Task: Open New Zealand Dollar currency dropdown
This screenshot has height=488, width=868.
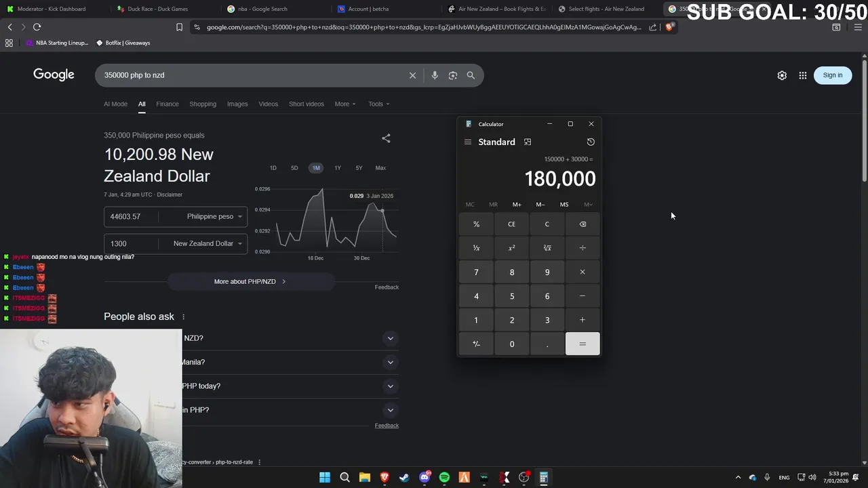Action: [206, 244]
